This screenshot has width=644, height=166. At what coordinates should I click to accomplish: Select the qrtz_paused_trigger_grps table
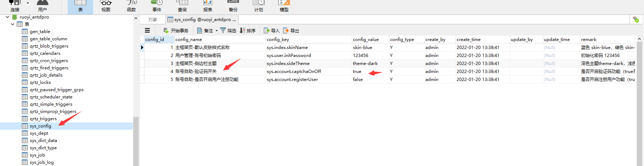pos(56,90)
